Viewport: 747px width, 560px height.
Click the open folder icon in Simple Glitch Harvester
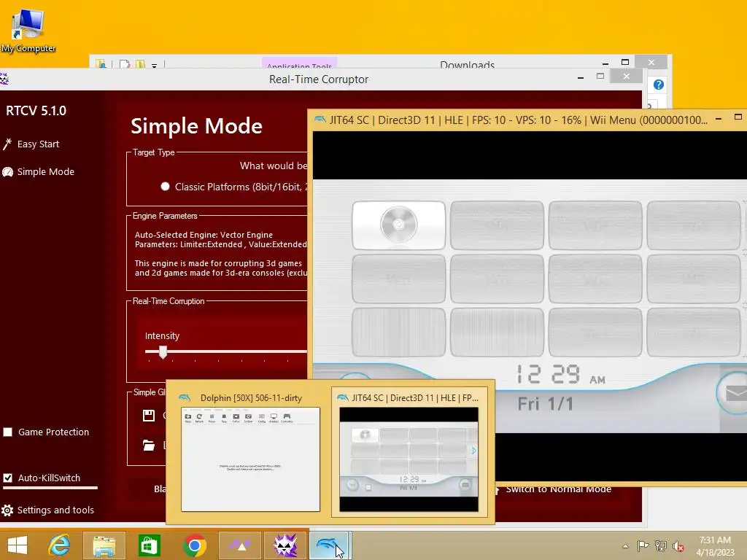click(149, 446)
